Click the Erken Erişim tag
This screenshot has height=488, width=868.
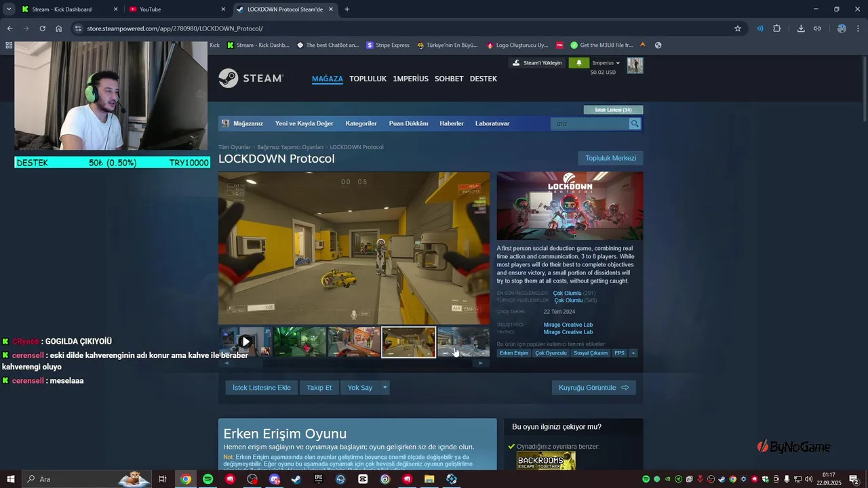[514, 353]
